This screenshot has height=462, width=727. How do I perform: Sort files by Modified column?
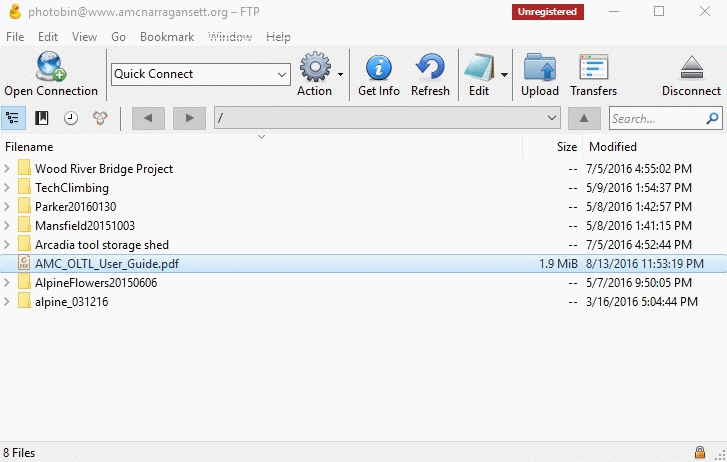coord(612,147)
